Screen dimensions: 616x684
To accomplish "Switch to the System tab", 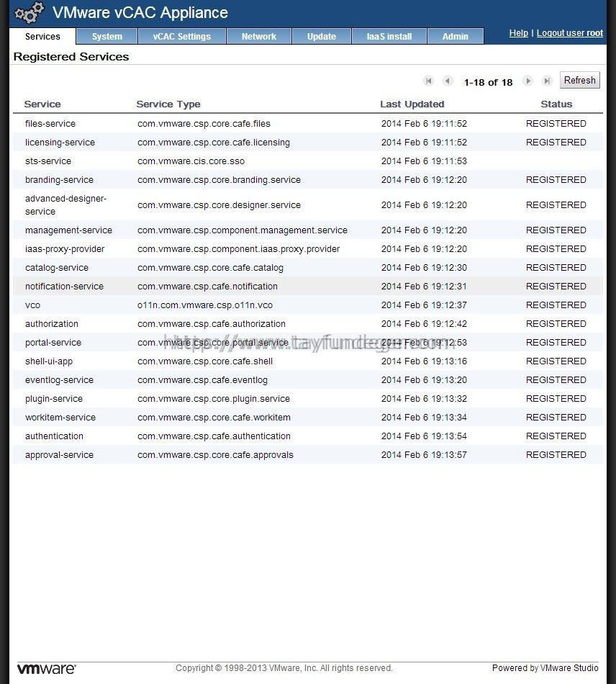I will click(x=107, y=37).
